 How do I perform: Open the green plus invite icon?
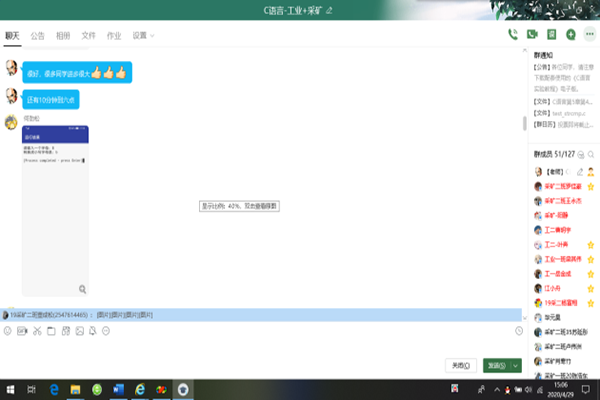point(570,35)
